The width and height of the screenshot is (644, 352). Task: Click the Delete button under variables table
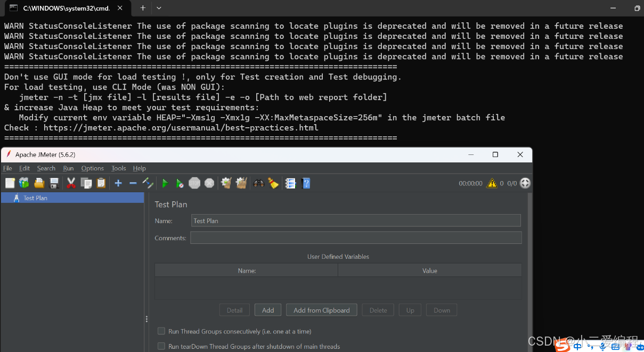pyautogui.click(x=378, y=310)
